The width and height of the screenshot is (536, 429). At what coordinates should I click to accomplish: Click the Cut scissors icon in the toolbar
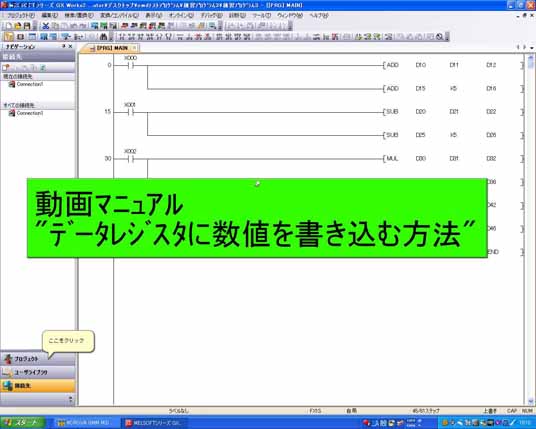click(x=46, y=26)
